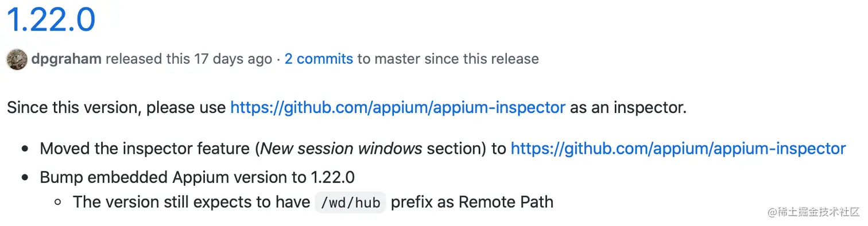868x226 pixels.
Task: Click the hollow sub-bullet before The version
Action: point(57,202)
